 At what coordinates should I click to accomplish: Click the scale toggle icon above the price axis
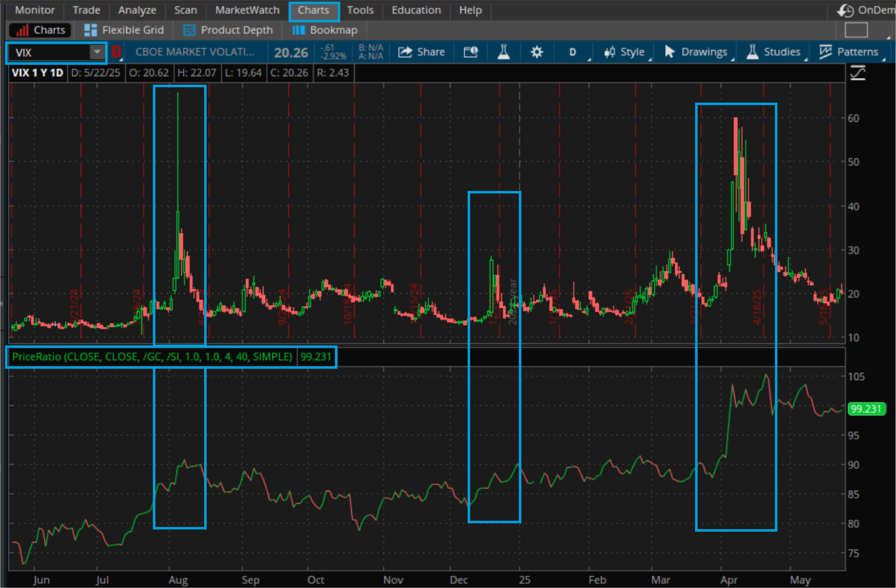[858, 73]
